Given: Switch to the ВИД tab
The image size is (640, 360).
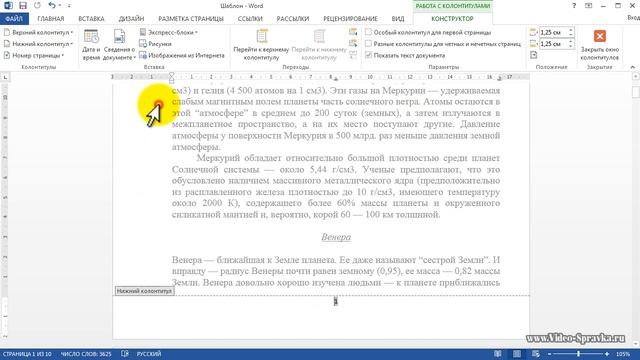Looking at the screenshot, I should 398,19.
